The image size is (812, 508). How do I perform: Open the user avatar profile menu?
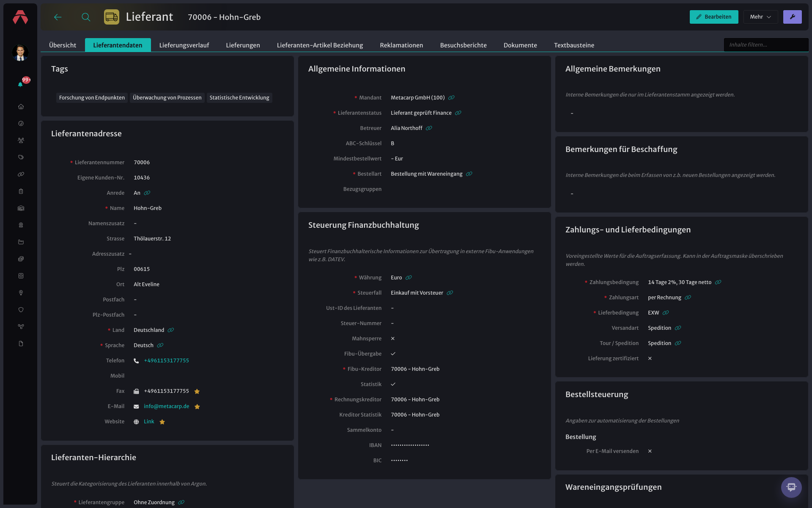point(20,52)
